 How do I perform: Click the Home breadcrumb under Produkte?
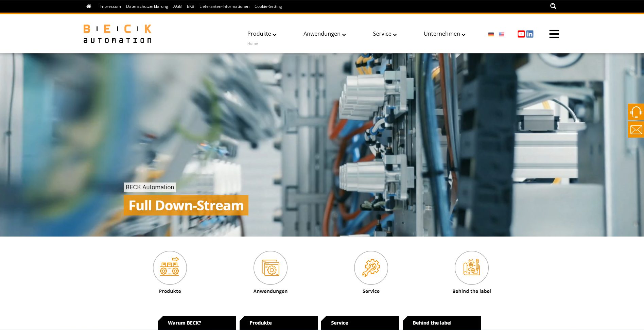pos(253,43)
